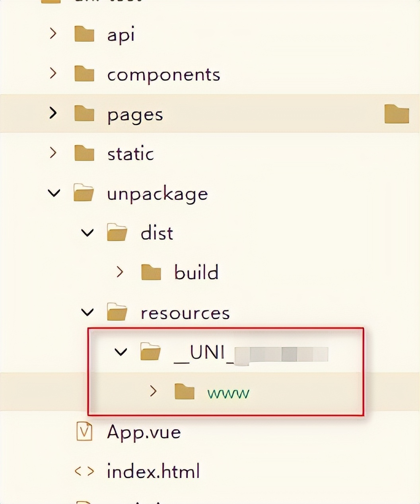Open the index.html file
This screenshot has width=420, height=504.
(153, 471)
